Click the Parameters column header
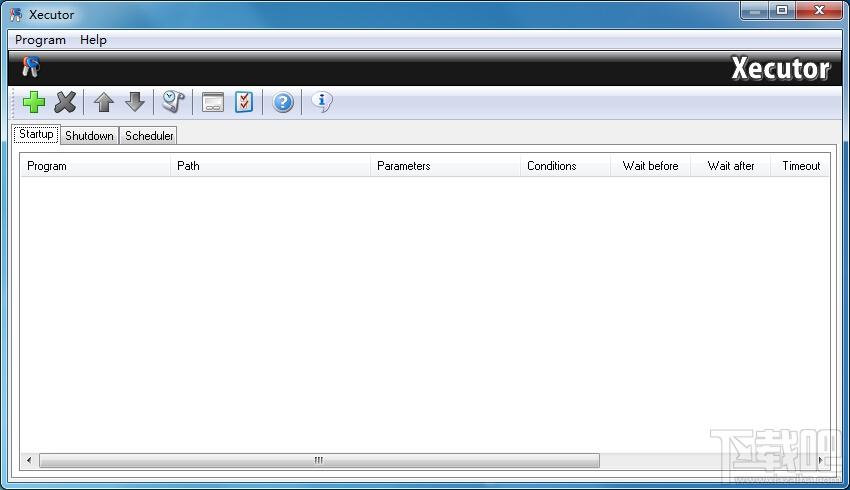 [x=446, y=166]
